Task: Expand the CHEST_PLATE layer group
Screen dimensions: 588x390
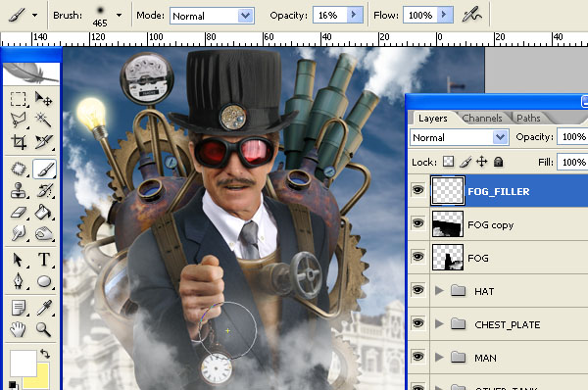Action: pos(439,323)
